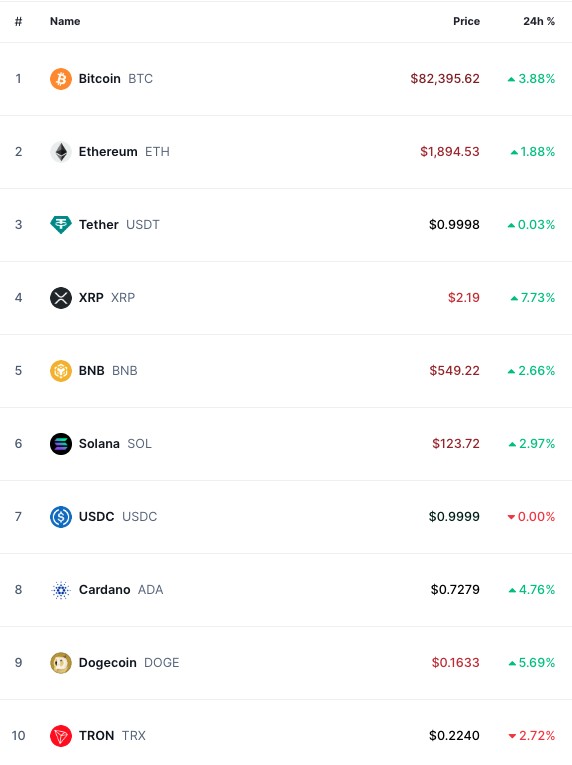Click the orange Bitcoin logo icon

click(x=61, y=79)
